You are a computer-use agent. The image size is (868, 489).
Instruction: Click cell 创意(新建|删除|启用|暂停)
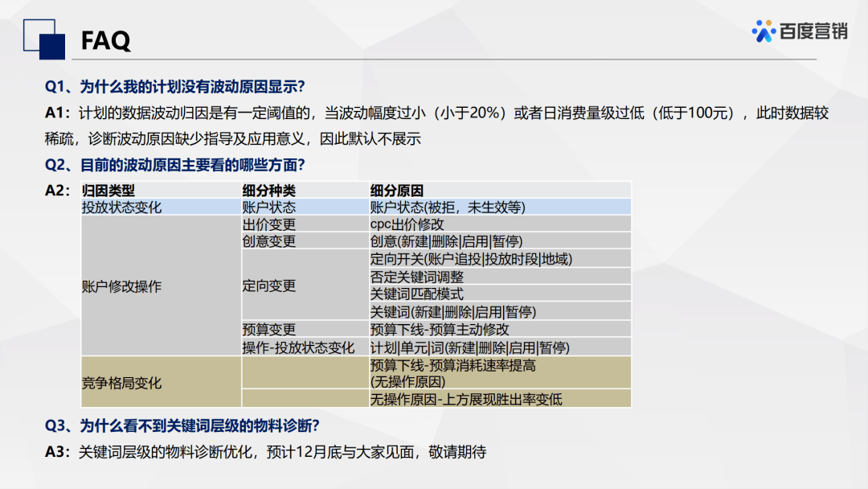click(500, 241)
